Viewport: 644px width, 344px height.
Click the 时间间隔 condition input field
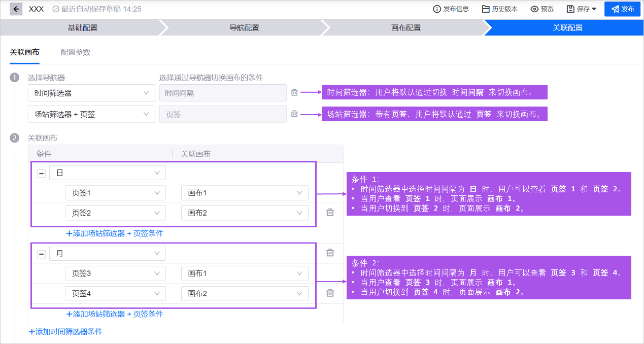(x=223, y=93)
